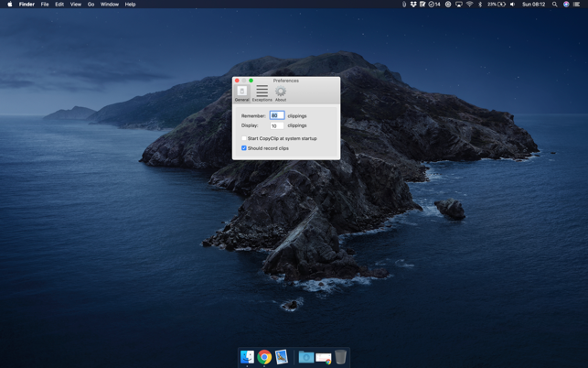
Task: Open the View menu
Action: pyautogui.click(x=76, y=5)
